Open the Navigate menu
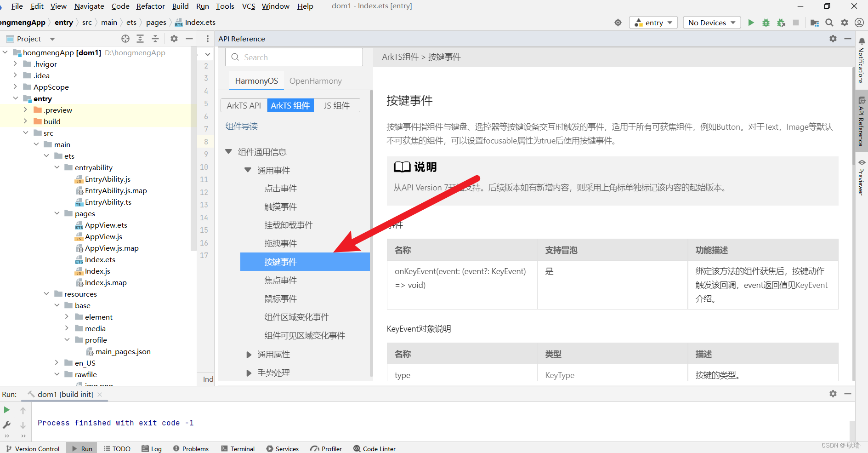868x453 pixels. [x=89, y=6]
